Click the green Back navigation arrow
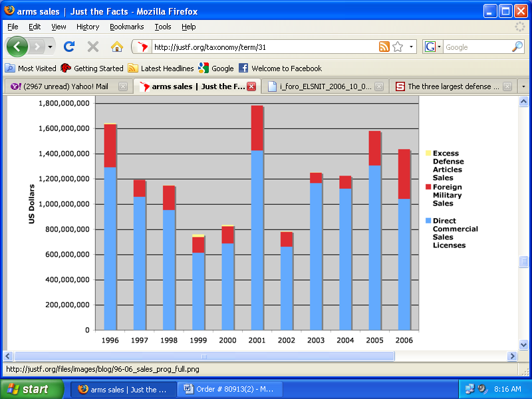 17,47
